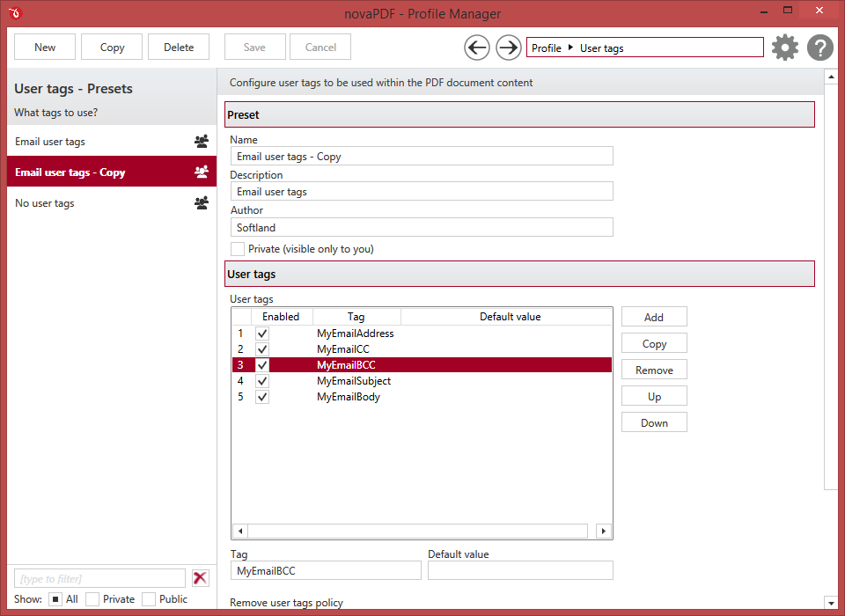Click the Default value column header
Image resolution: width=845 pixels, height=616 pixels.
click(506, 316)
